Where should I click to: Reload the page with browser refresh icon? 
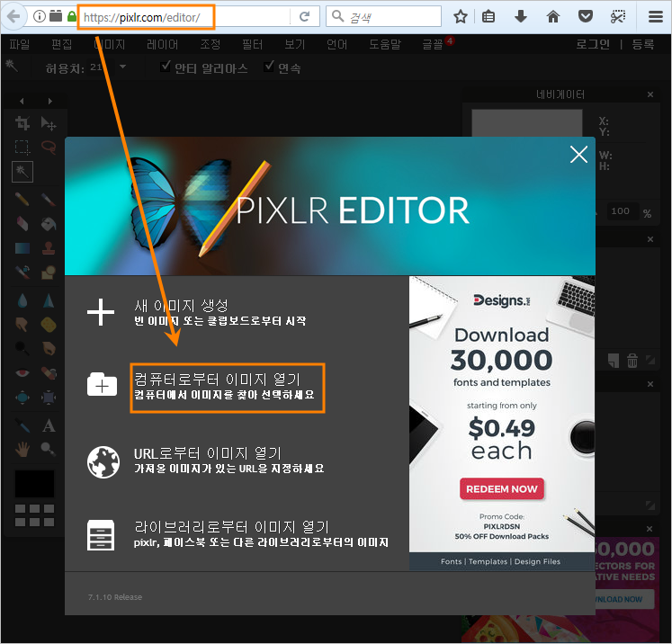304,17
